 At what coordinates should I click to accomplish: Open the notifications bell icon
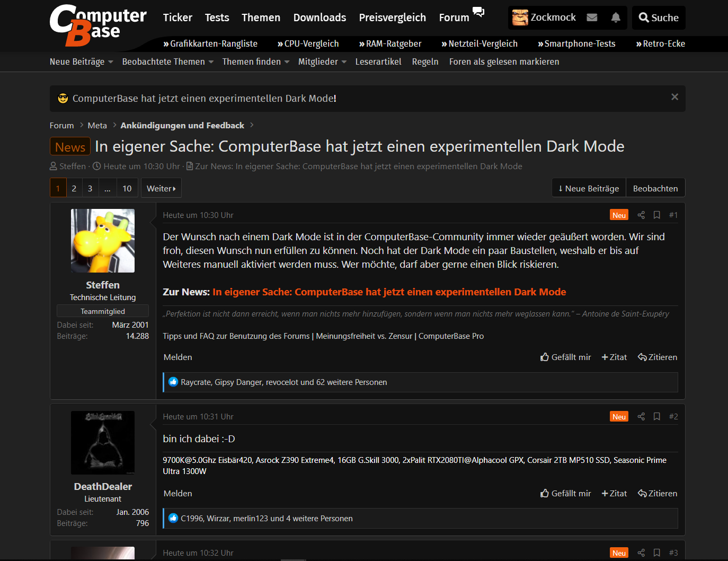click(616, 17)
